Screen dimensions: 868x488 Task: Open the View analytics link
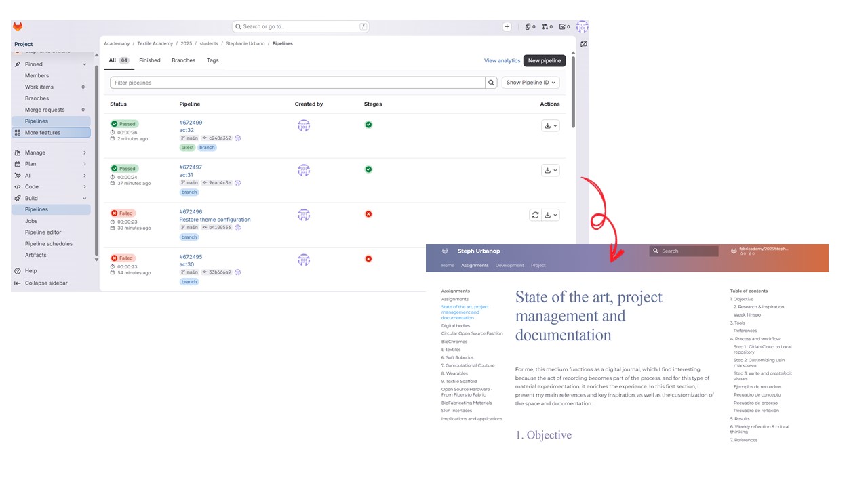click(502, 60)
